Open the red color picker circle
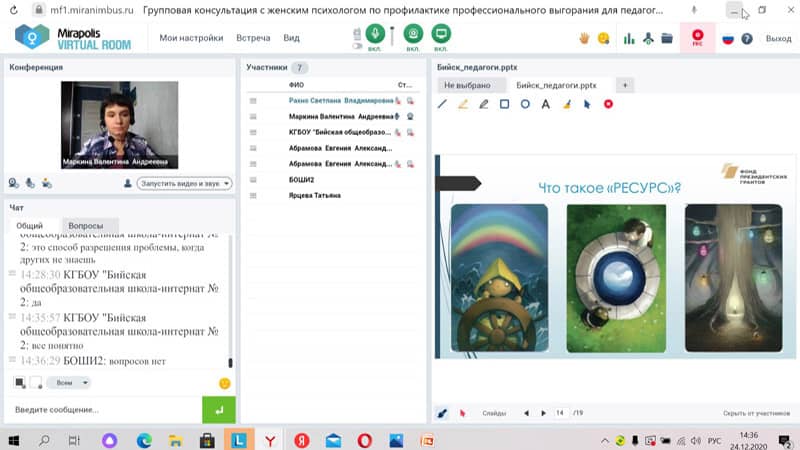Viewport: 800px width, 450px height. click(608, 104)
